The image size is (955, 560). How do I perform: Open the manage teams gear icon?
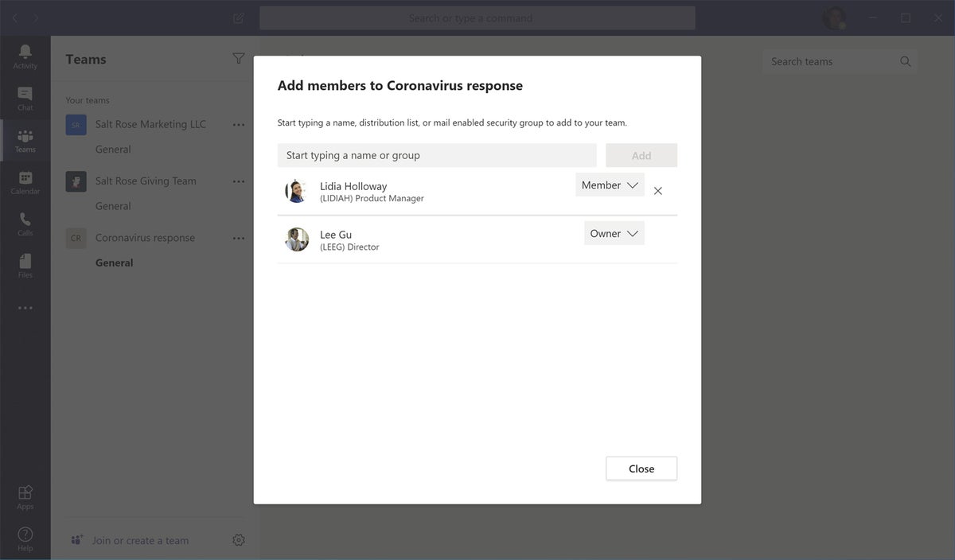(239, 540)
